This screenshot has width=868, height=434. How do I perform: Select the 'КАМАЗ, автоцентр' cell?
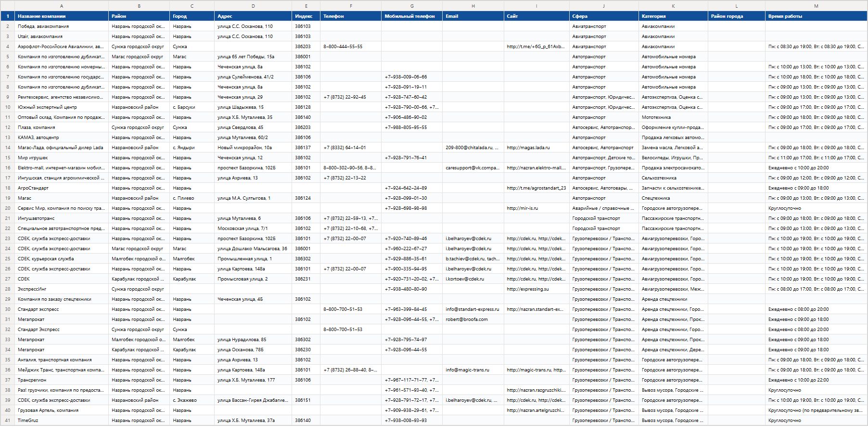pyautogui.click(x=62, y=138)
